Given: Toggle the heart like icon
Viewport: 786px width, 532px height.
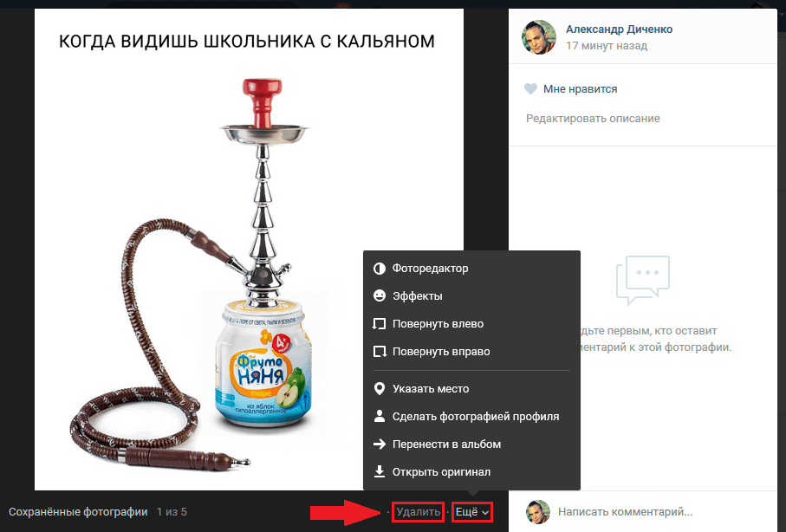Looking at the screenshot, I should [530, 88].
